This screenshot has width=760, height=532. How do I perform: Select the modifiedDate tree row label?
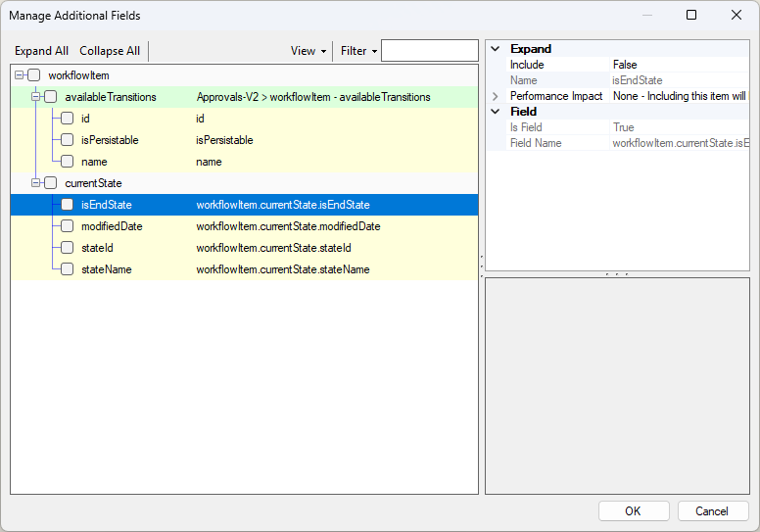click(112, 226)
